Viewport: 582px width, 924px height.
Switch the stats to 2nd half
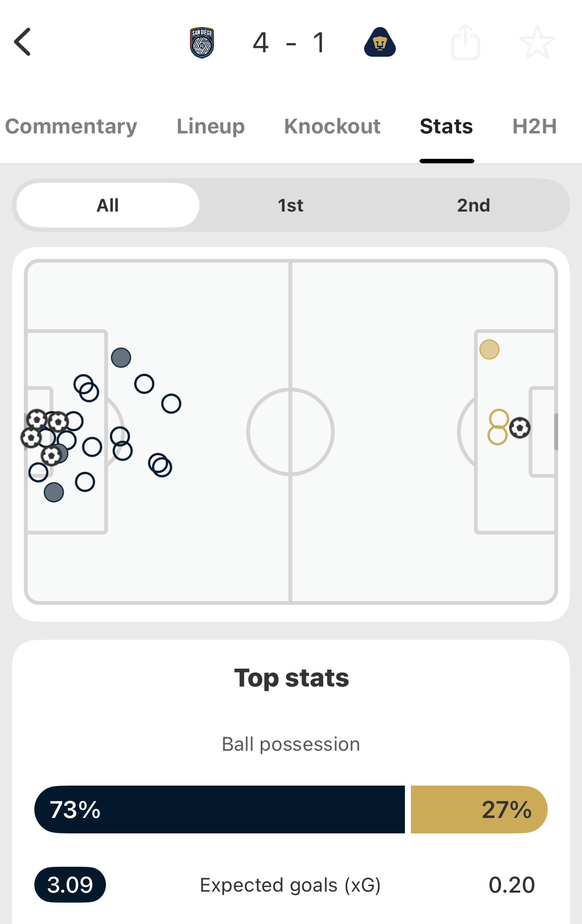[x=473, y=205]
